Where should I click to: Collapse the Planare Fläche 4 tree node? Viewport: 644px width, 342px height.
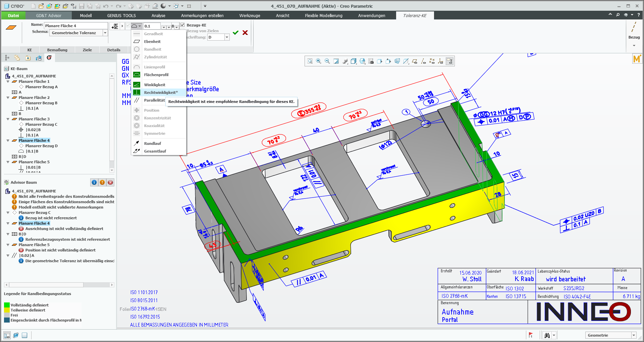pos(8,140)
